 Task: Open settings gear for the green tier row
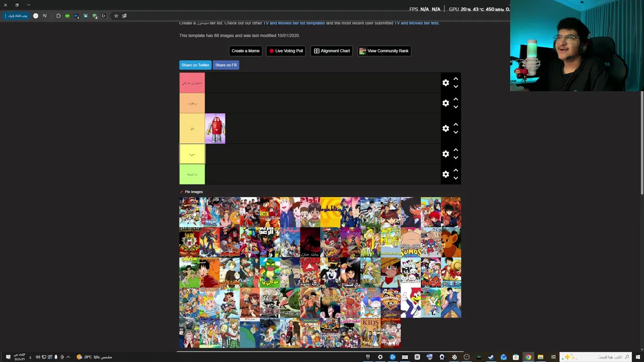click(x=445, y=174)
